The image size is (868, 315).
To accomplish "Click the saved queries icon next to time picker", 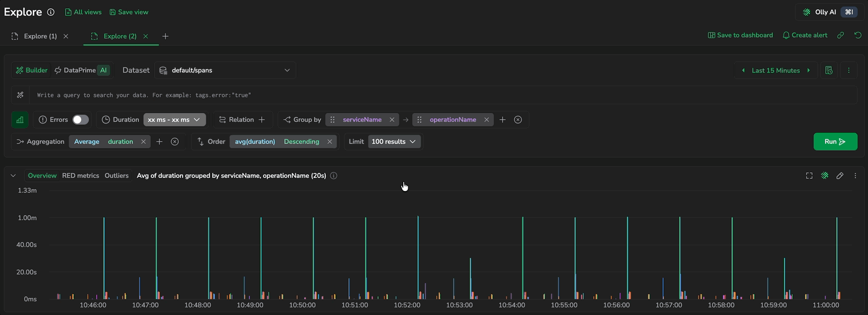I will click(x=829, y=70).
